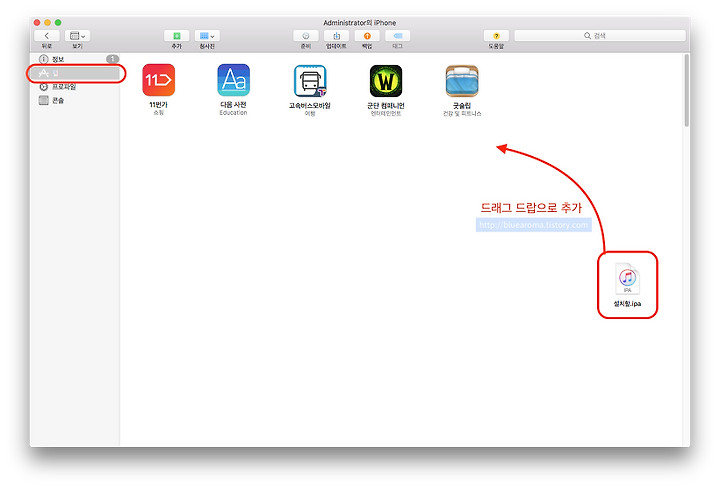Click the green zoom window button
Screen dimensions: 720x489
pos(58,22)
